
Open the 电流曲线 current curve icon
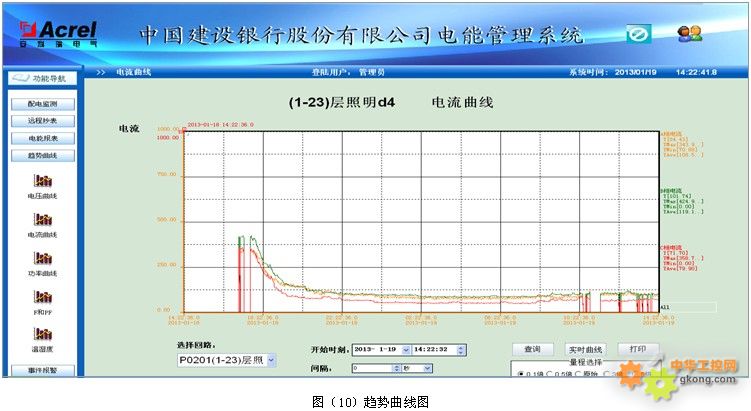point(42,219)
